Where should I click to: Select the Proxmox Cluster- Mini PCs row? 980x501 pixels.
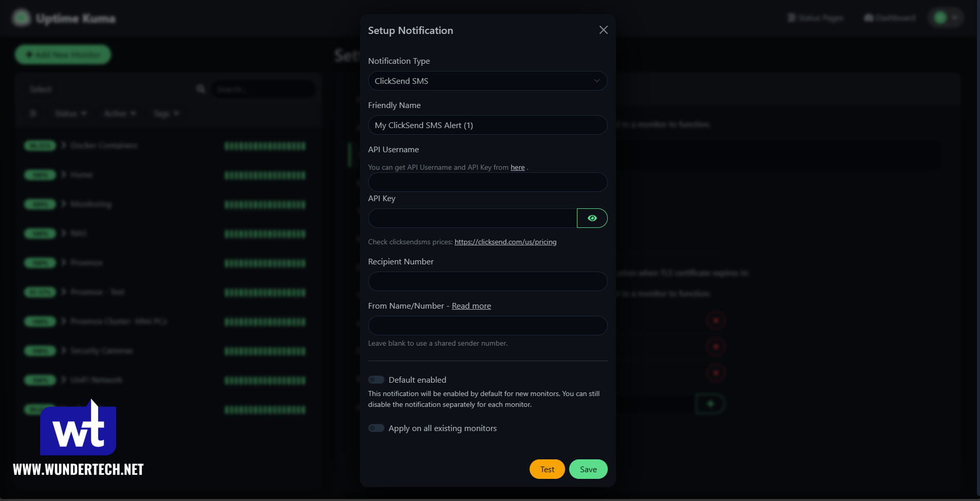click(x=168, y=322)
